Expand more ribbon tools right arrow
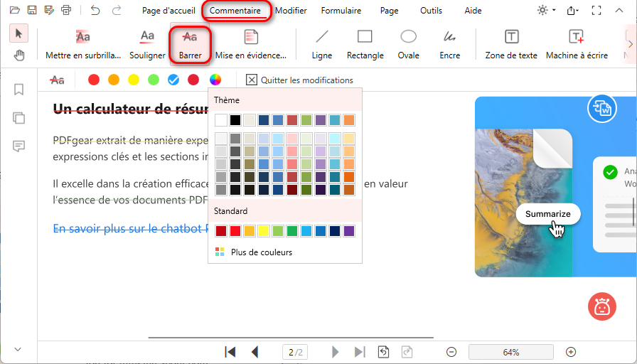Viewport: 637px width, 364px height. point(631,44)
